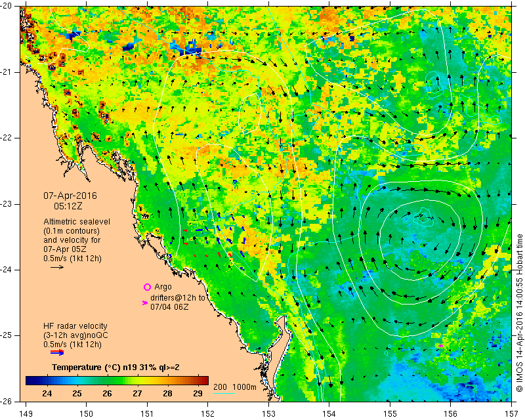Click longitude axis label 153
Image resolution: width=525 pixels, height=420 pixels.
(x=268, y=413)
